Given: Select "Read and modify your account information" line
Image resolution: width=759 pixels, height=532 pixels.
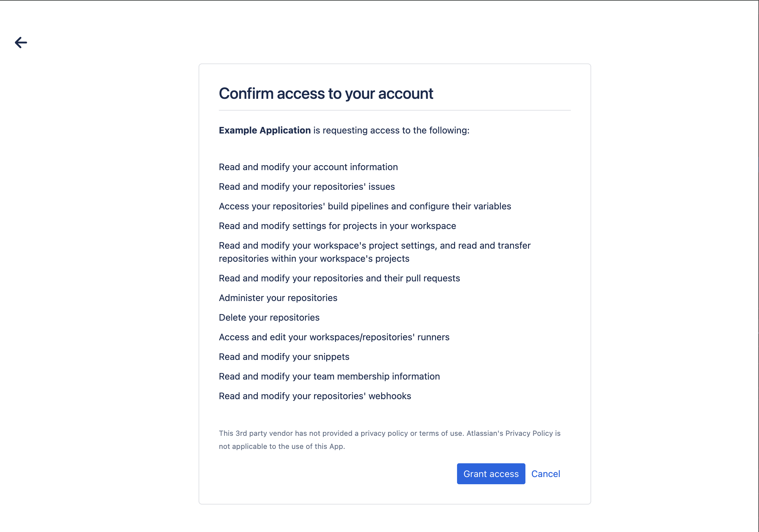Looking at the screenshot, I should coord(308,167).
